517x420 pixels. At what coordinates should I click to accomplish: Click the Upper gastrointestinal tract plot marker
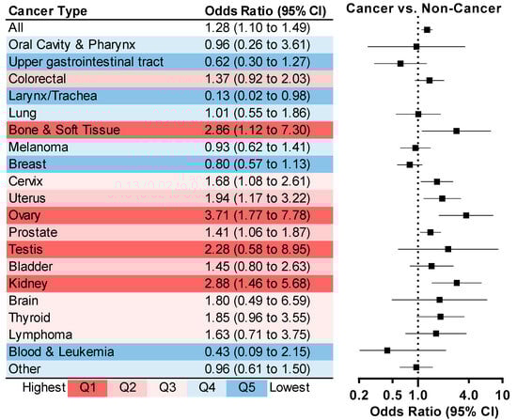[x=400, y=64]
